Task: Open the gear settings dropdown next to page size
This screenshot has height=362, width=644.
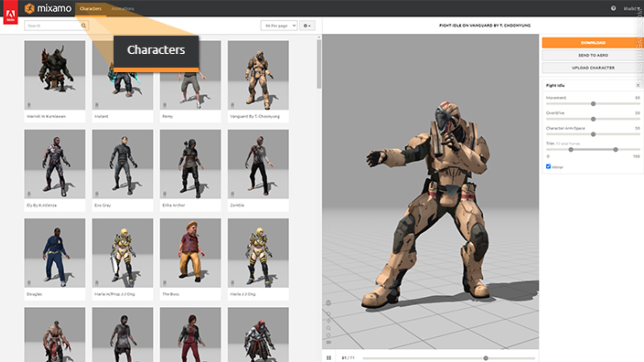Action: pyautogui.click(x=307, y=25)
